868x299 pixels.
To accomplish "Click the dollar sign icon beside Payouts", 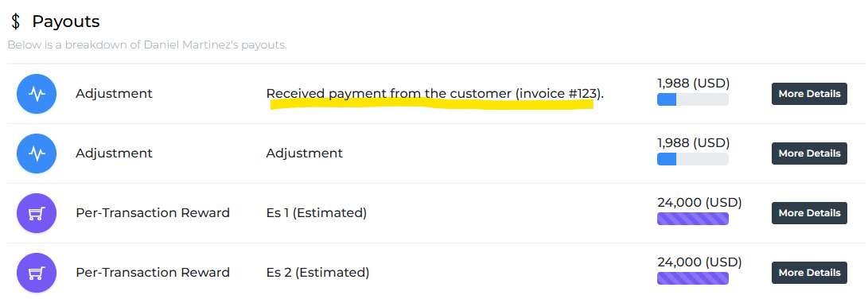I will 16,21.
